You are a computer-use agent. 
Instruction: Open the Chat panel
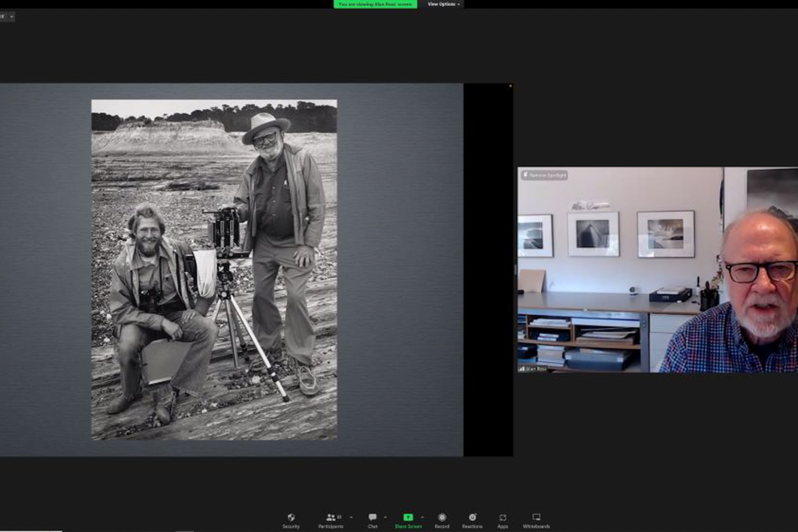[x=372, y=519]
